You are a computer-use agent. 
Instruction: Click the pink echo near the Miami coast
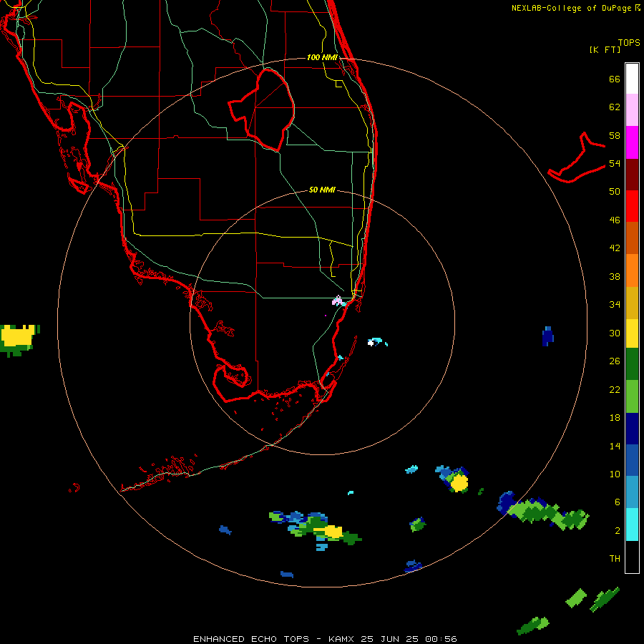337,301
